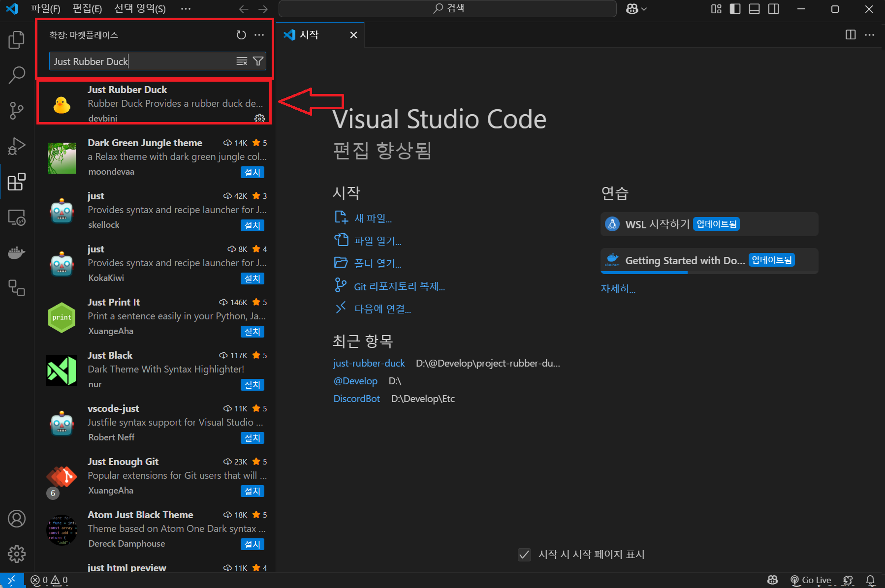Open the Just Print It icon
The height and width of the screenshot is (588, 885).
pyautogui.click(x=62, y=317)
